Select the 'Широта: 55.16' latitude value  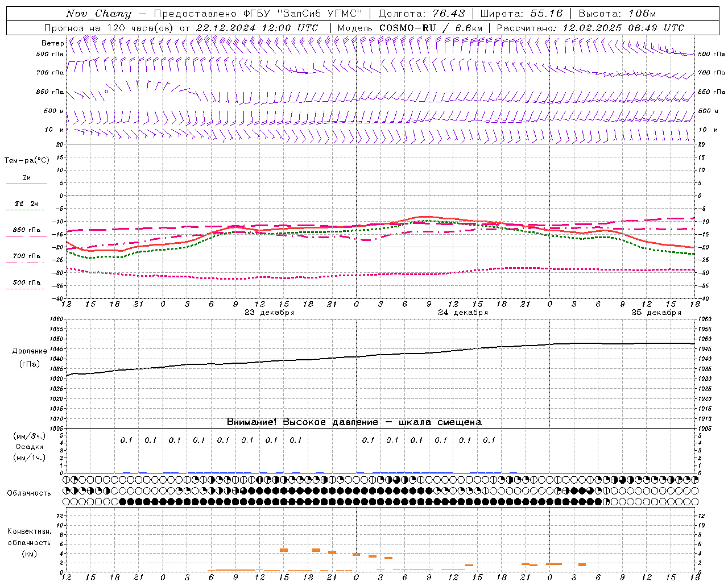(522, 14)
